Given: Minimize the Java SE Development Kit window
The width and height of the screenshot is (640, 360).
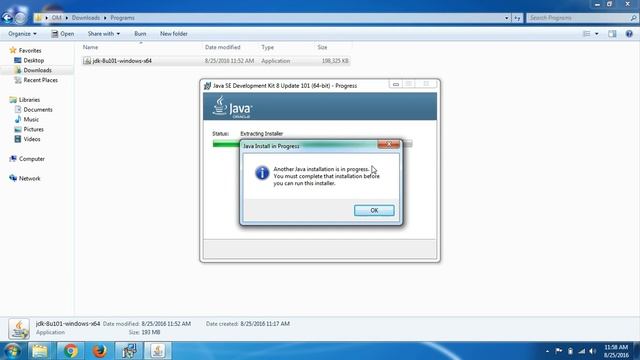Looking at the screenshot, I should click(x=396, y=84).
